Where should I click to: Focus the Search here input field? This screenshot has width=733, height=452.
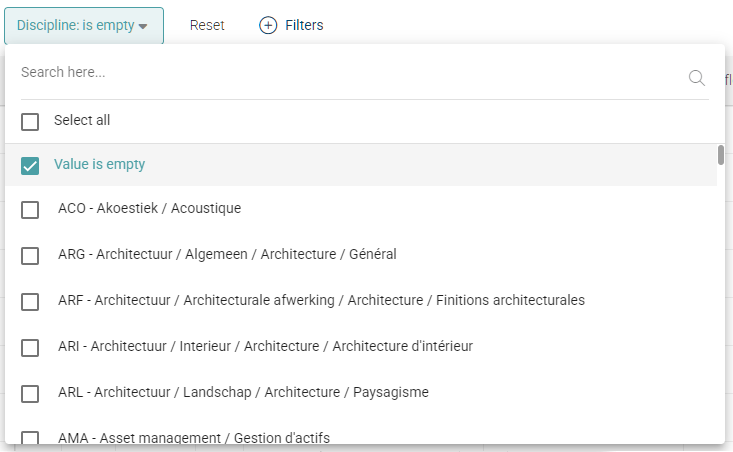(x=340, y=73)
